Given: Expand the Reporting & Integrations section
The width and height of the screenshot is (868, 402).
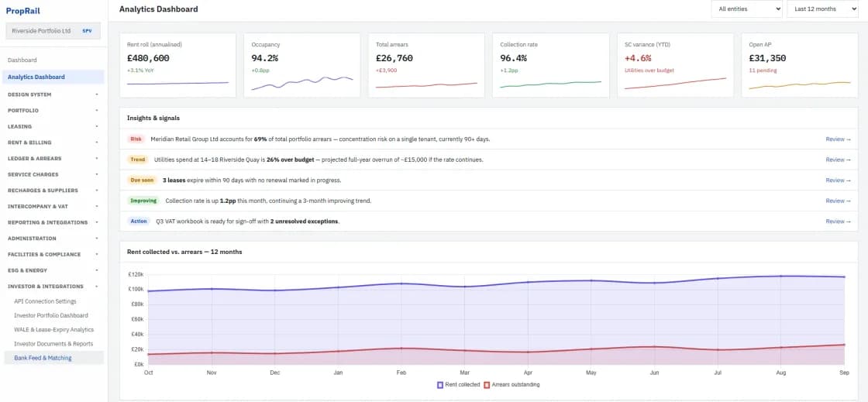Looking at the screenshot, I should tap(53, 222).
